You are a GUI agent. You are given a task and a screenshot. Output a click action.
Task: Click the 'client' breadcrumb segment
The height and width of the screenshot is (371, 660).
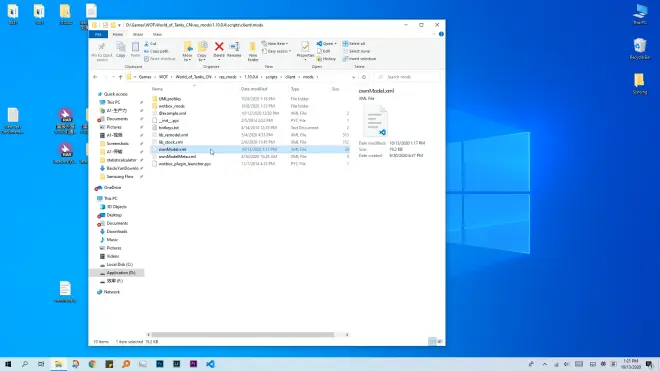click(290, 77)
